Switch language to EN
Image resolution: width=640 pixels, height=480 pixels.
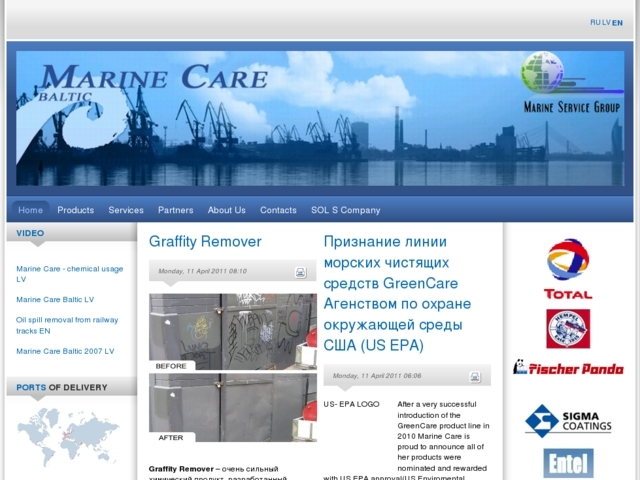click(x=617, y=23)
